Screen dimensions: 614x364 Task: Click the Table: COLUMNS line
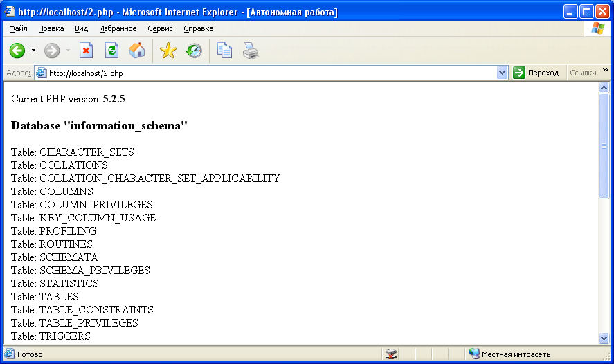[52, 192]
